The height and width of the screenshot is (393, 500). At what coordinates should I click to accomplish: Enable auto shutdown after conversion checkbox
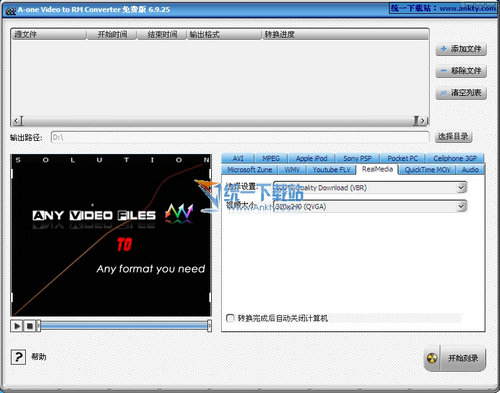pyautogui.click(x=230, y=318)
